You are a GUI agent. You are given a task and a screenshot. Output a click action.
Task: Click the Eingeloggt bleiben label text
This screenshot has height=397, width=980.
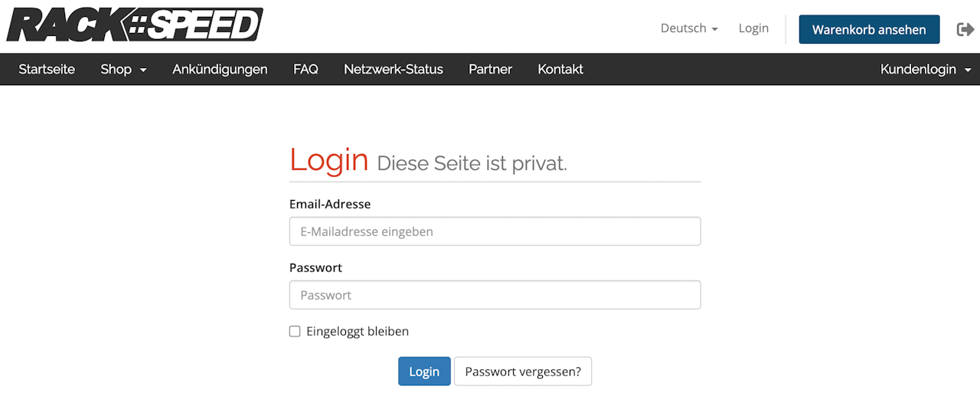[358, 332]
